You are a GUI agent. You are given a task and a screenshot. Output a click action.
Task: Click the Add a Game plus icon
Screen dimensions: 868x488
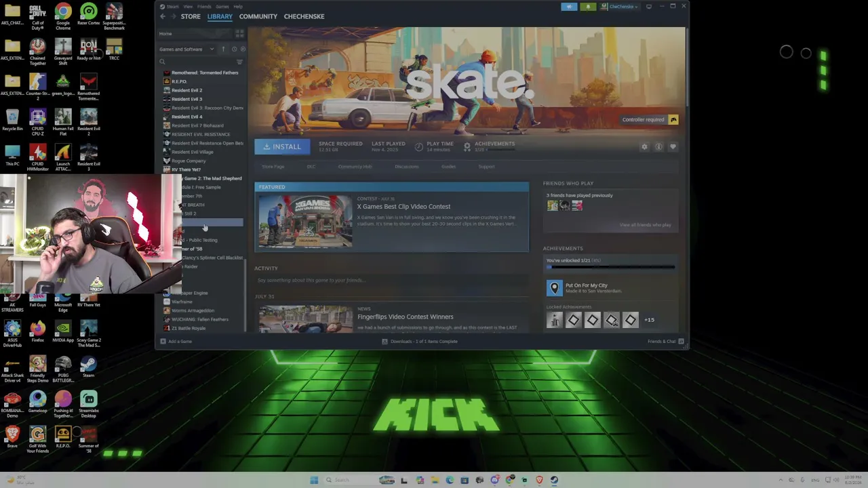(x=163, y=342)
